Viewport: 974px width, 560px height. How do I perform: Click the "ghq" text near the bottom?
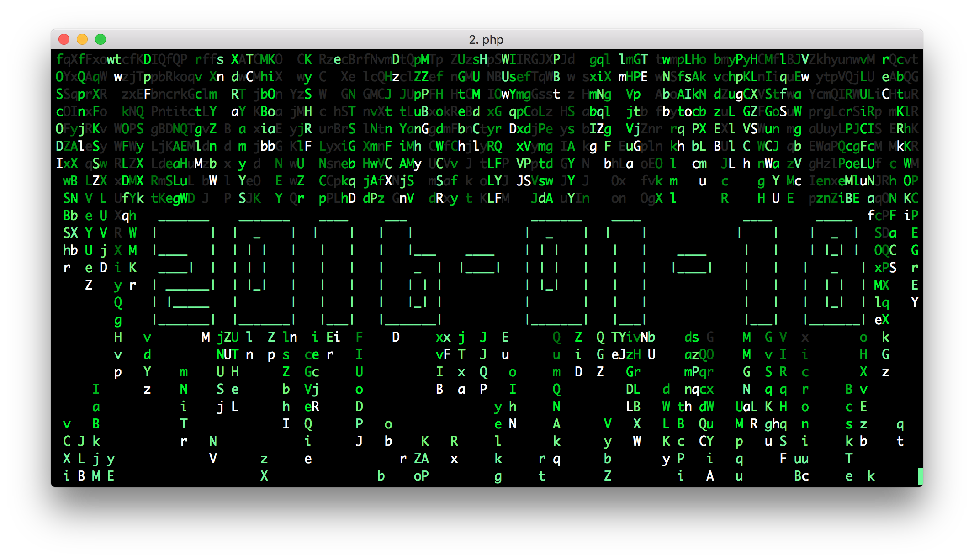pos(775,424)
